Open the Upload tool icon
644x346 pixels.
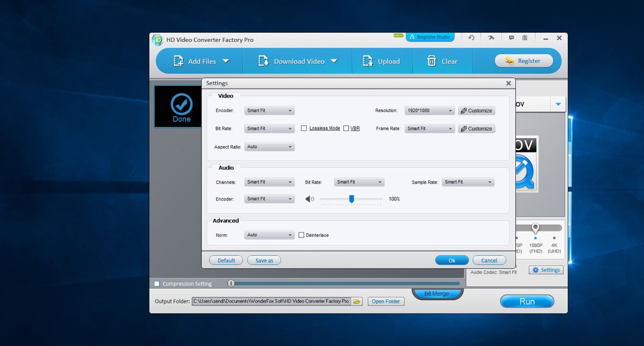[x=367, y=61]
